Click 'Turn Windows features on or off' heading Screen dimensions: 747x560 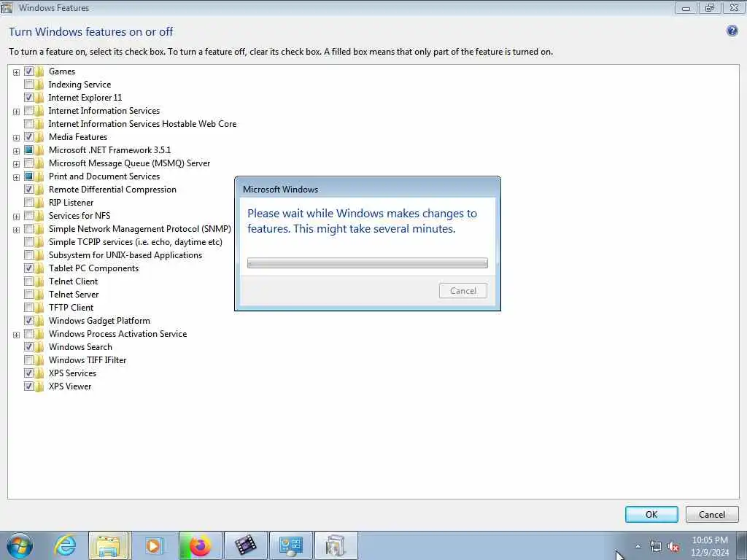(90, 32)
